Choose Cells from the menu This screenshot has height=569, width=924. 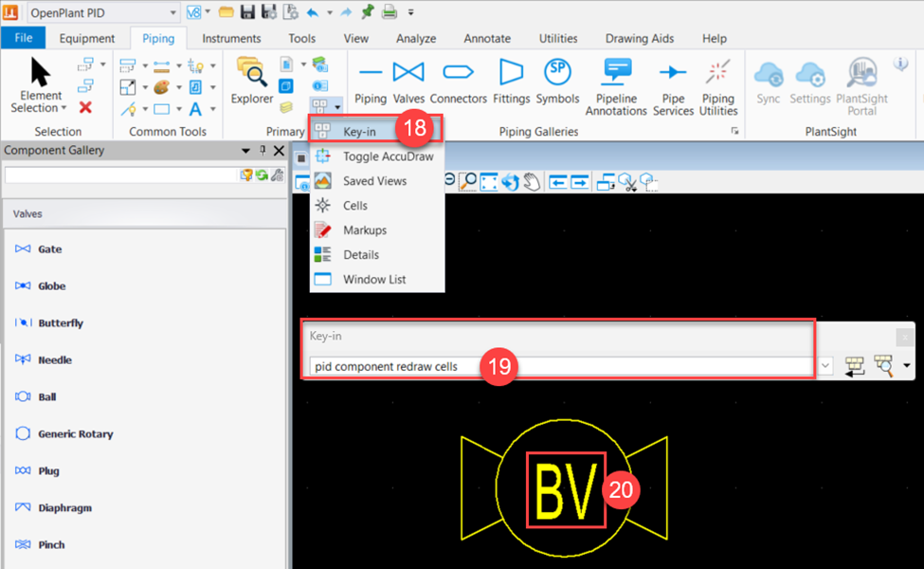[x=377, y=206]
